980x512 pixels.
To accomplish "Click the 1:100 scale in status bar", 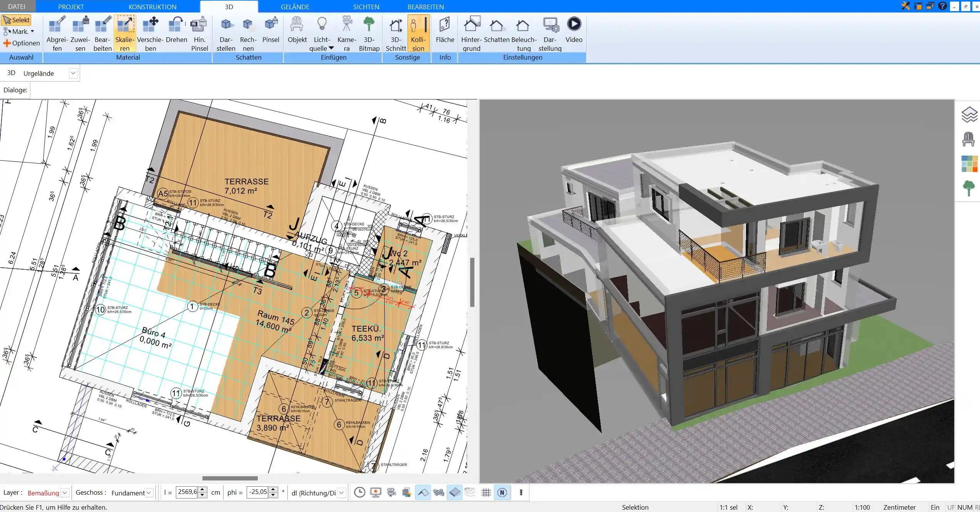I will tap(862, 507).
